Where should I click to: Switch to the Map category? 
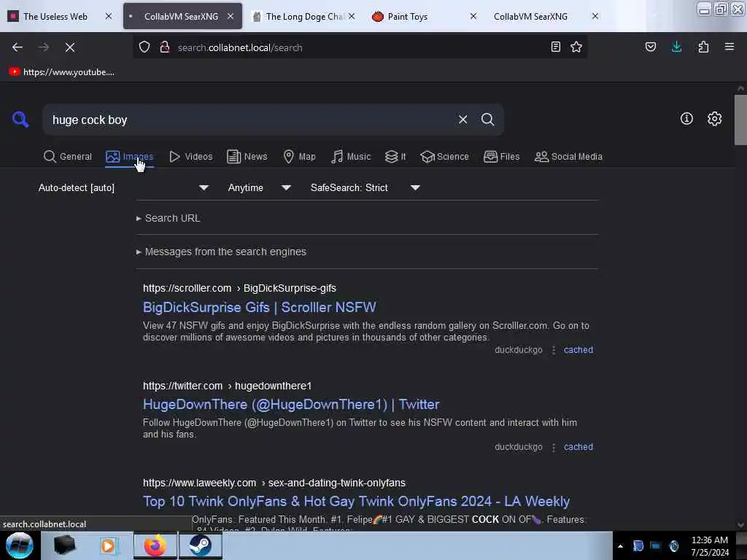[x=299, y=157]
